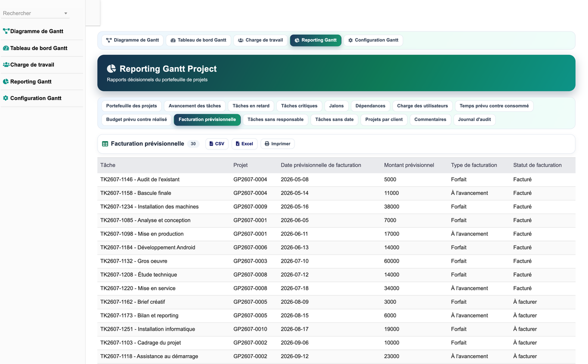Open Configuration Gantt from the sidebar
Screen dimensions: 588x364
pyautogui.click(x=36, y=98)
